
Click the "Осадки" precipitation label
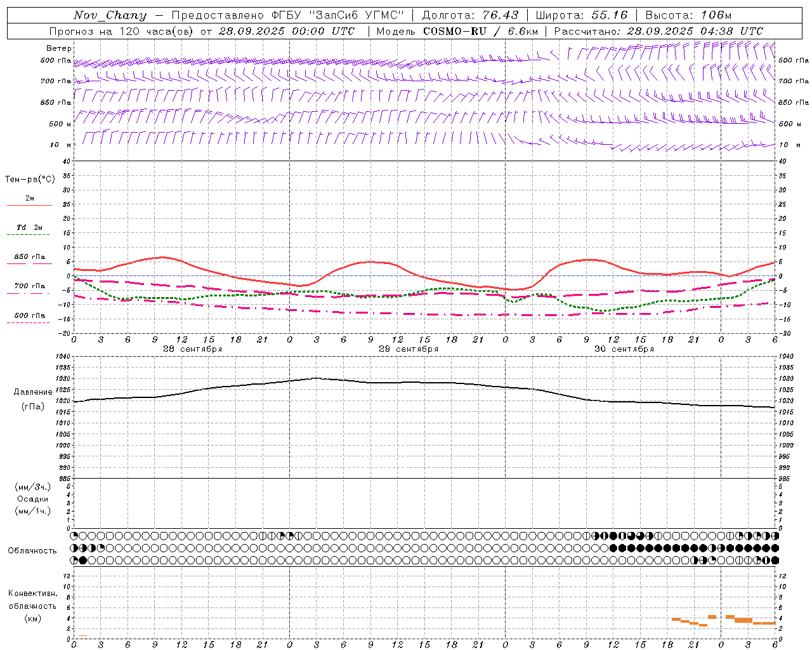[33, 499]
